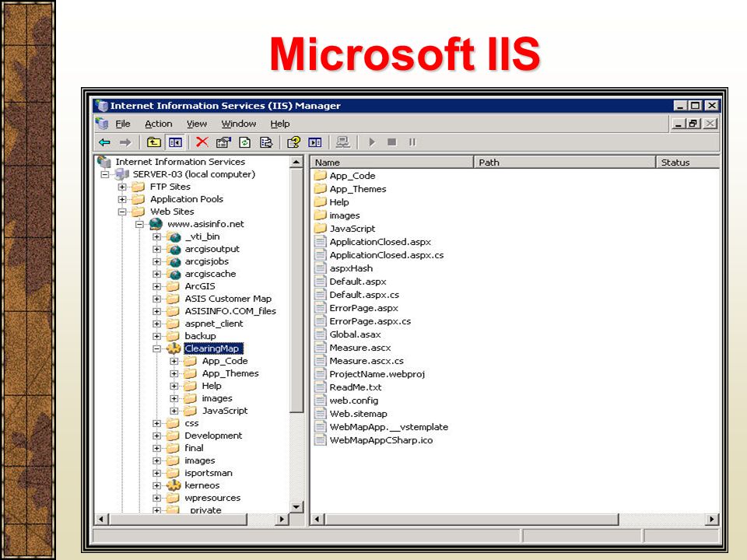
Task: Open the Window menu
Action: tap(239, 124)
